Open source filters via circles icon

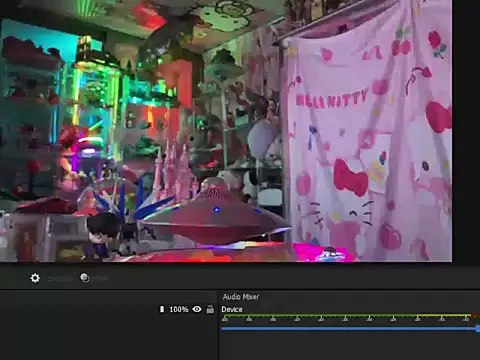click(85, 278)
